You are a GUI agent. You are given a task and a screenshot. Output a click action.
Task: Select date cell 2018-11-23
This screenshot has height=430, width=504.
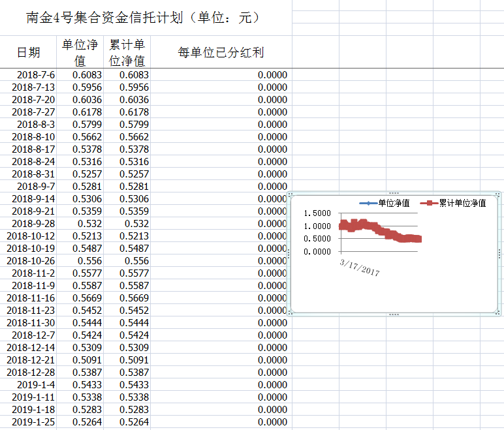point(28,311)
